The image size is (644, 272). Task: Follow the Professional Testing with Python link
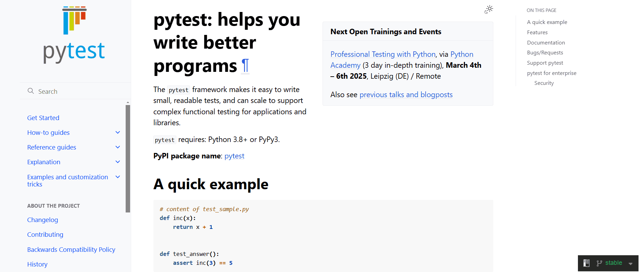point(382,54)
